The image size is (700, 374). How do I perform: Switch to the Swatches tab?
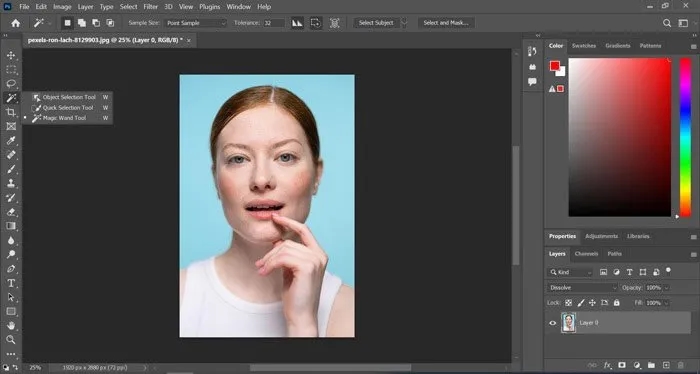coord(584,46)
